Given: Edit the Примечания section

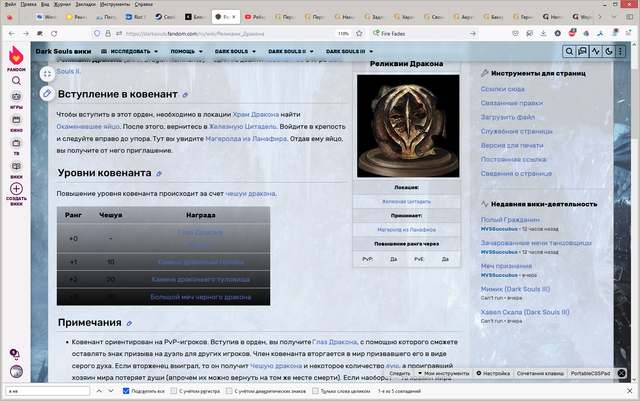Looking at the screenshot, I should click(x=129, y=323).
